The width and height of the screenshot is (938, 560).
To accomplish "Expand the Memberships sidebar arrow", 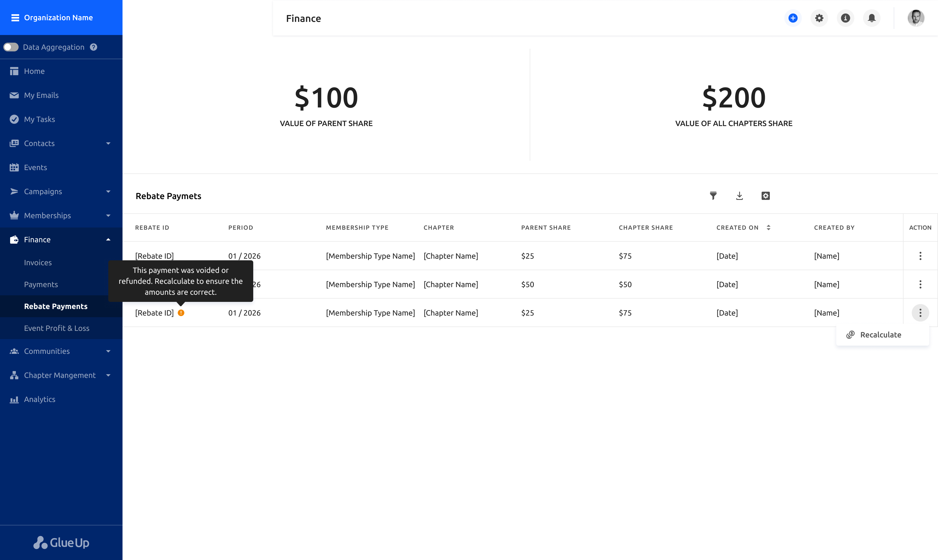I will pyautogui.click(x=108, y=216).
